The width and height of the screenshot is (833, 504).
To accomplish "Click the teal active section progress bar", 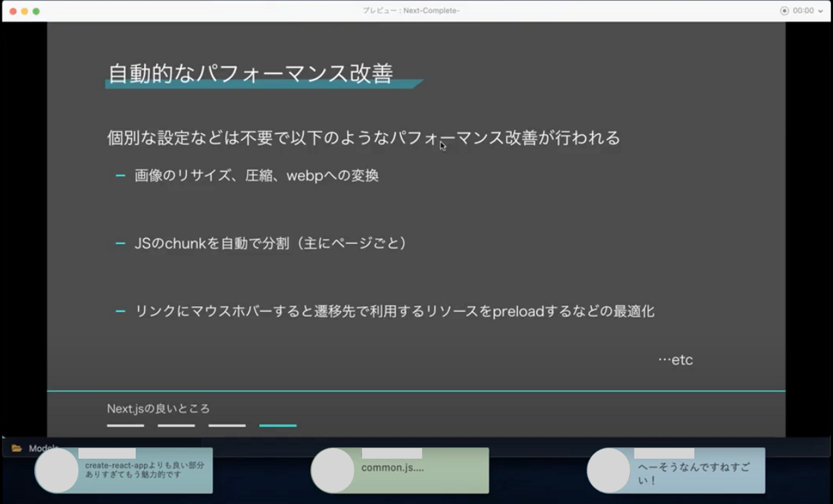I will tap(278, 425).
